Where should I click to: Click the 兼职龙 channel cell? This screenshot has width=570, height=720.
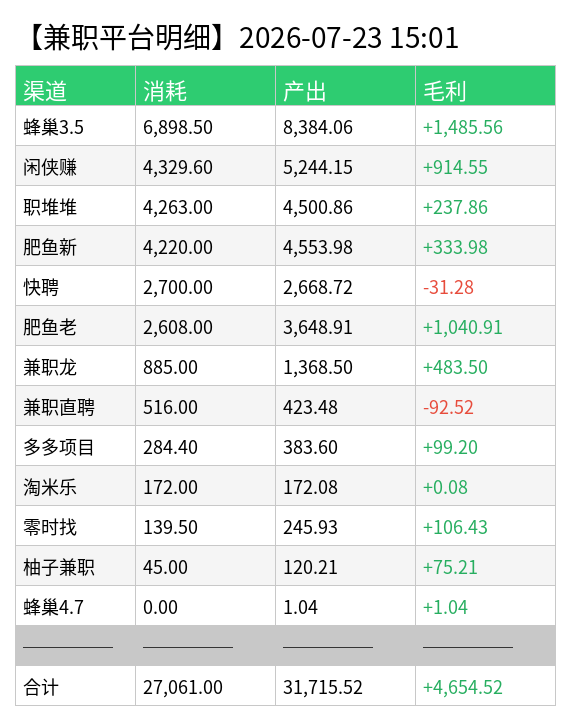click(x=75, y=366)
